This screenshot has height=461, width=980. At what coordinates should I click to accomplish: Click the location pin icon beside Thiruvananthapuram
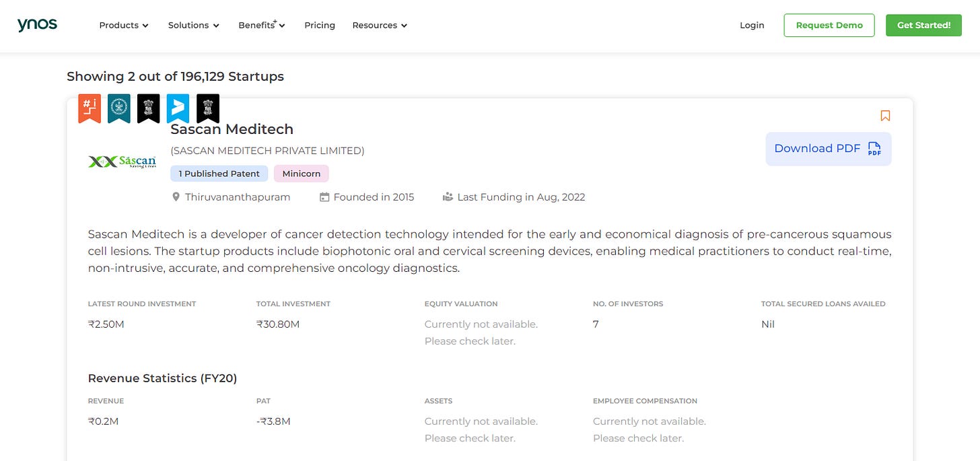pyautogui.click(x=176, y=197)
